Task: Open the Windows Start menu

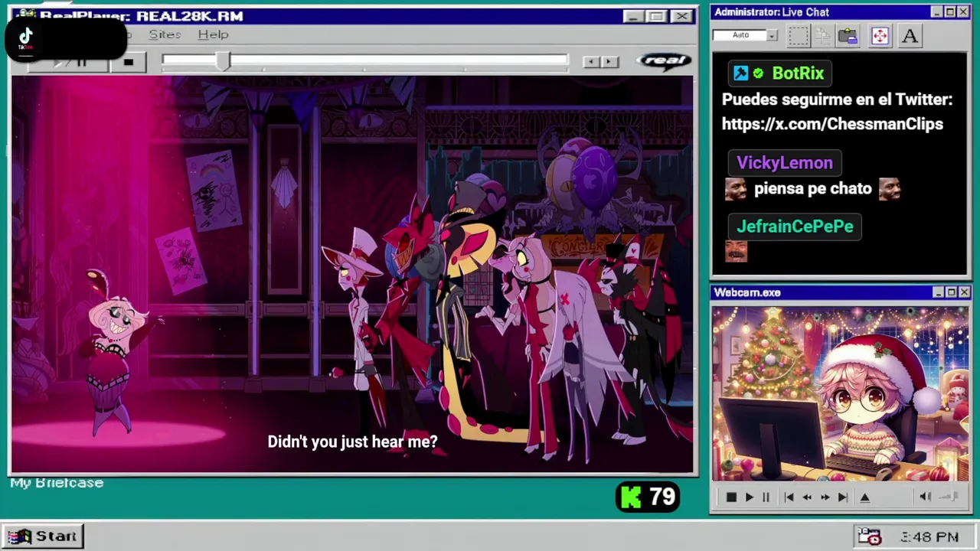Action: [x=44, y=536]
